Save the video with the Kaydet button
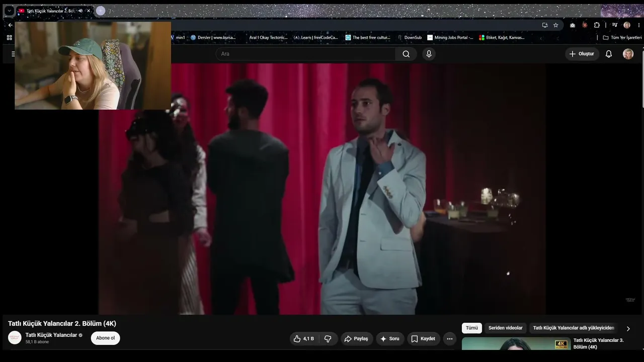Screen dimensions: 644x362 coord(424,339)
